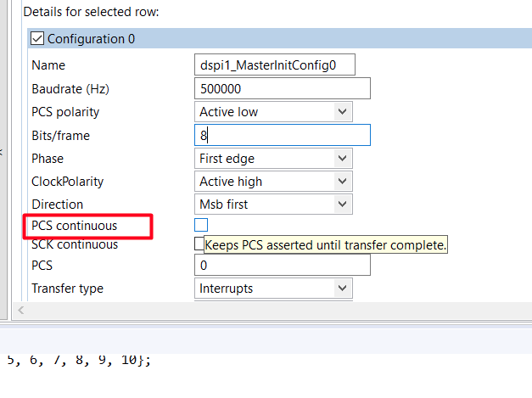This screenshot has height=398, width=532.
Task: Click the PCS continuous label
Action: point(75,226)
